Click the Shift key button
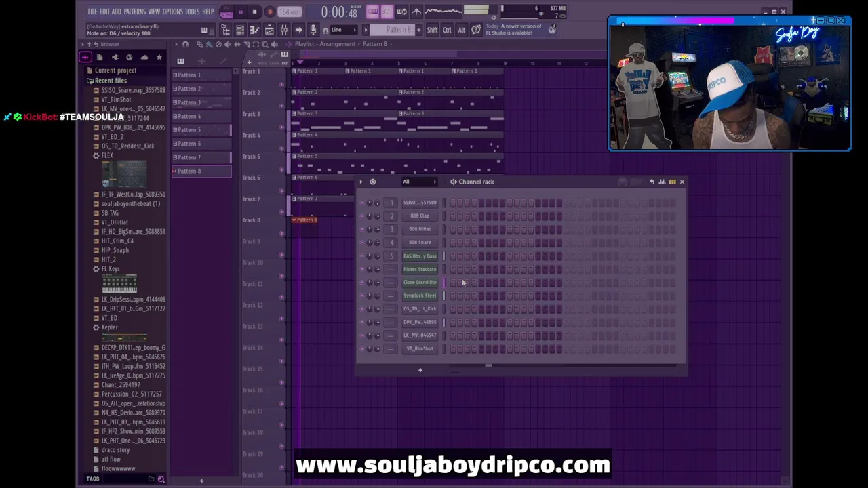 [x=432, y=30]
